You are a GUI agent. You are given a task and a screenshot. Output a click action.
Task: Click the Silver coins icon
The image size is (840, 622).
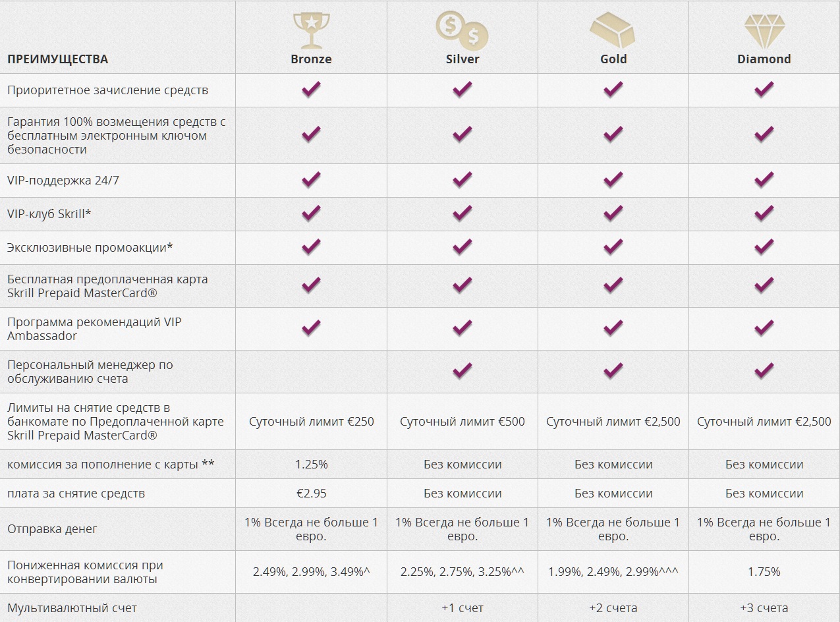[462, 29]
